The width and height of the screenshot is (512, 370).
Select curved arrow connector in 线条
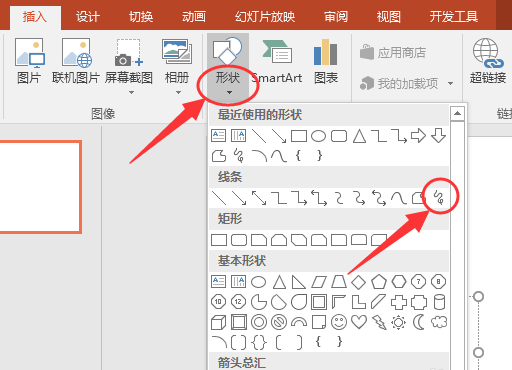pyautogui.click(x=359, y=197)
